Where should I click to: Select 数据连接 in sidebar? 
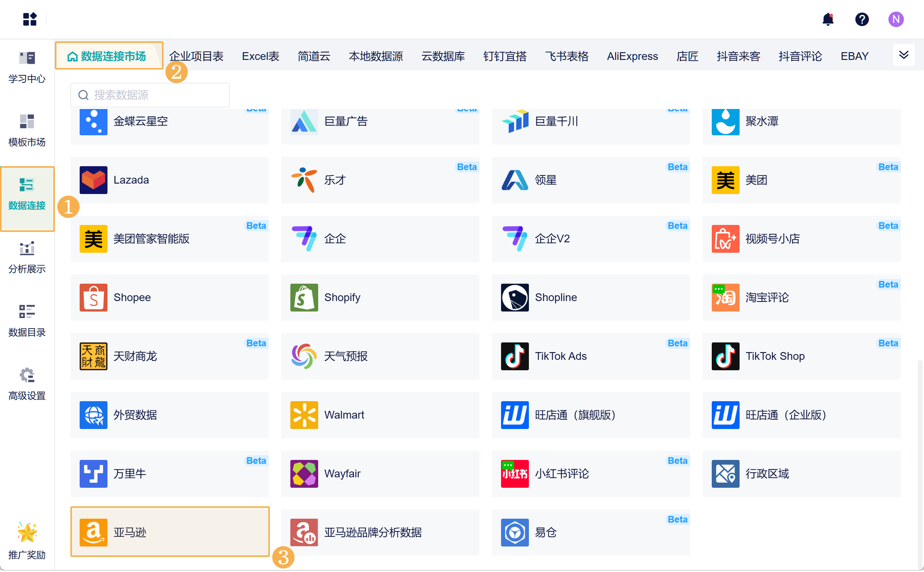pyautogui.click(x=27, y=199)
